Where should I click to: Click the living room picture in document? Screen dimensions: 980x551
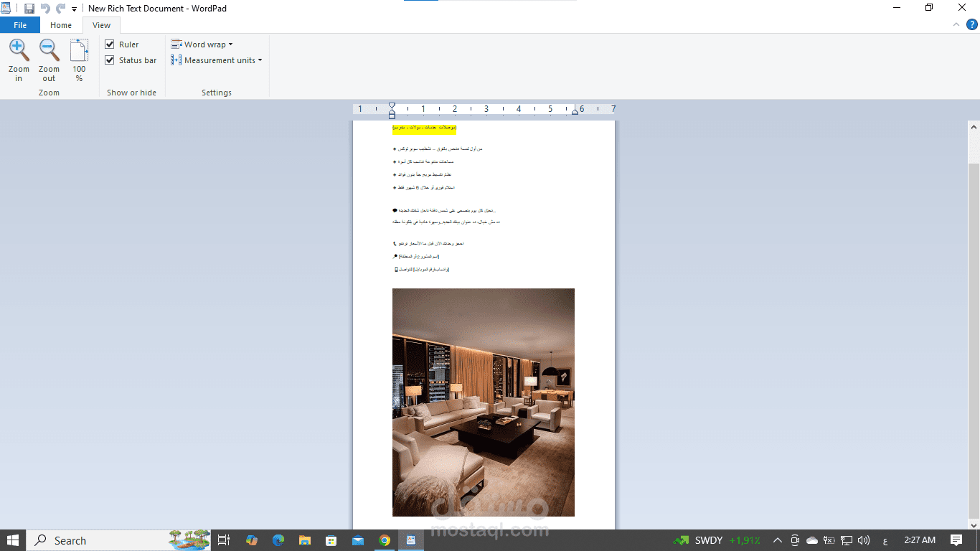[x=484, y=402]
